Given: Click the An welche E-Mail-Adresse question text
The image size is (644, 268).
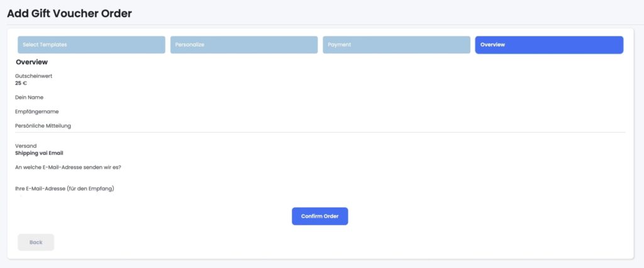Looking at the screenshot, I should coord(68,167).
